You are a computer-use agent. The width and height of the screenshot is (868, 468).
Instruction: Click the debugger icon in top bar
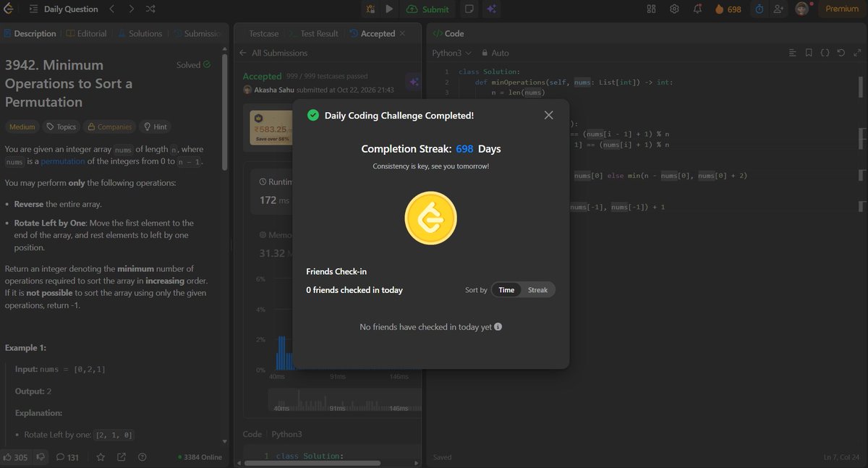click(370, 9)
